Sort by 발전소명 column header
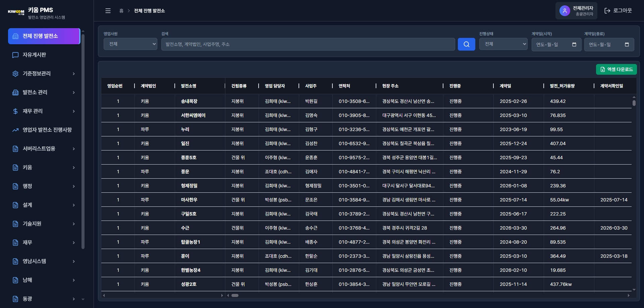This screenshot has width=644, height=308. [189, 86]
